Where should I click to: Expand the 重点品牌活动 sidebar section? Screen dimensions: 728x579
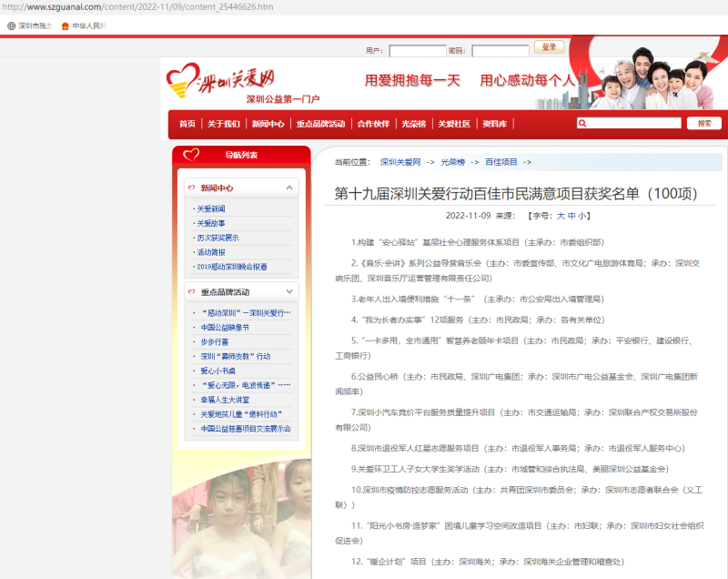(289, 291)
